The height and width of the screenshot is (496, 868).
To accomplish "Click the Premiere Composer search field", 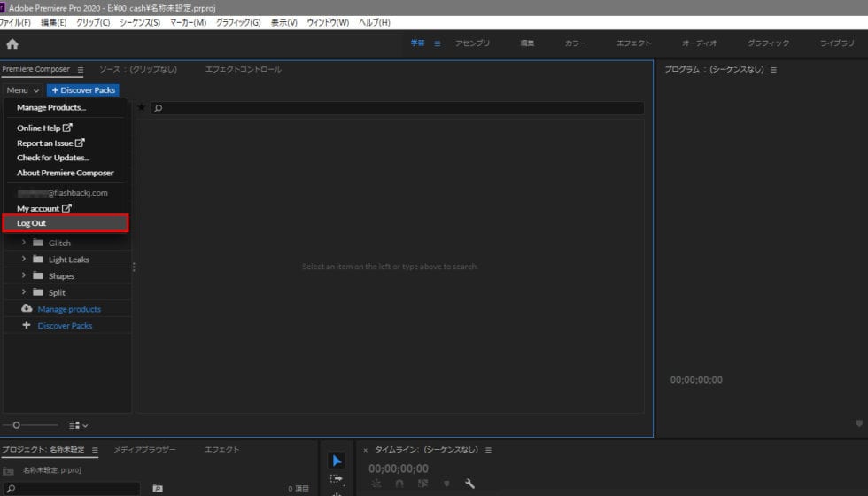I will click(x=398, y=108).
